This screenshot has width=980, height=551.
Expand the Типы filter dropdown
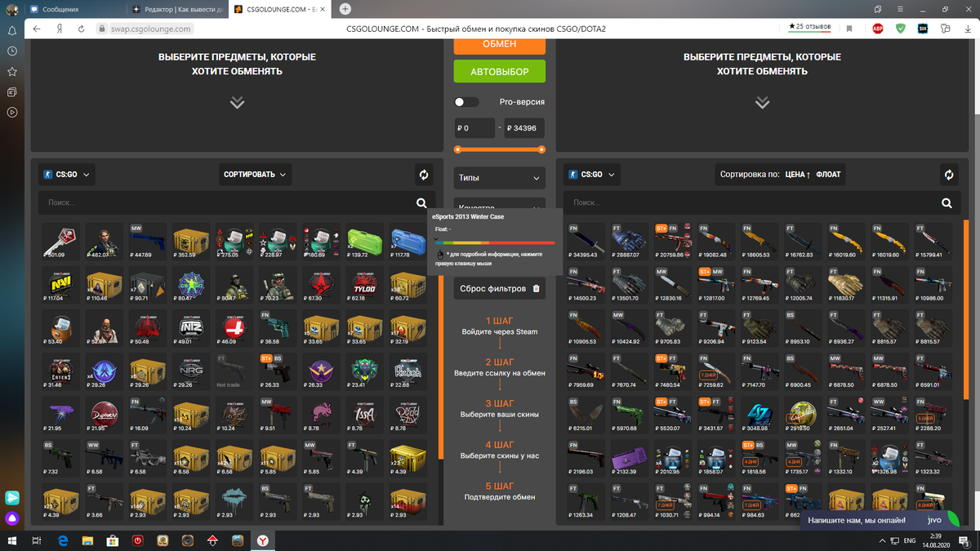[499, 178]
